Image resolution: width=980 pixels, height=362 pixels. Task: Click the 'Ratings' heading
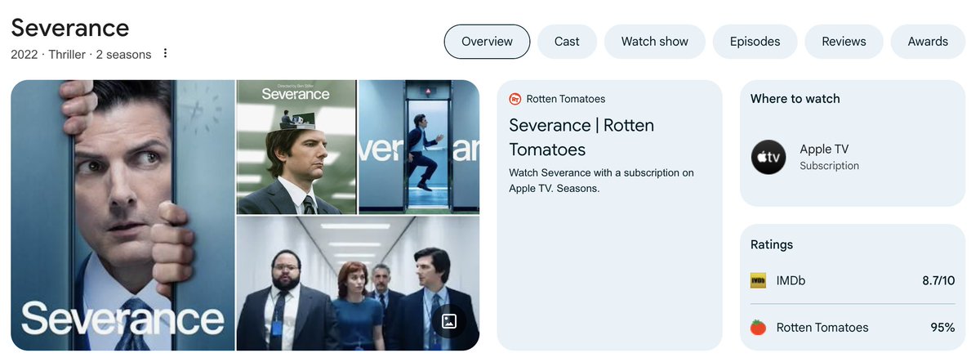[772, 244]
